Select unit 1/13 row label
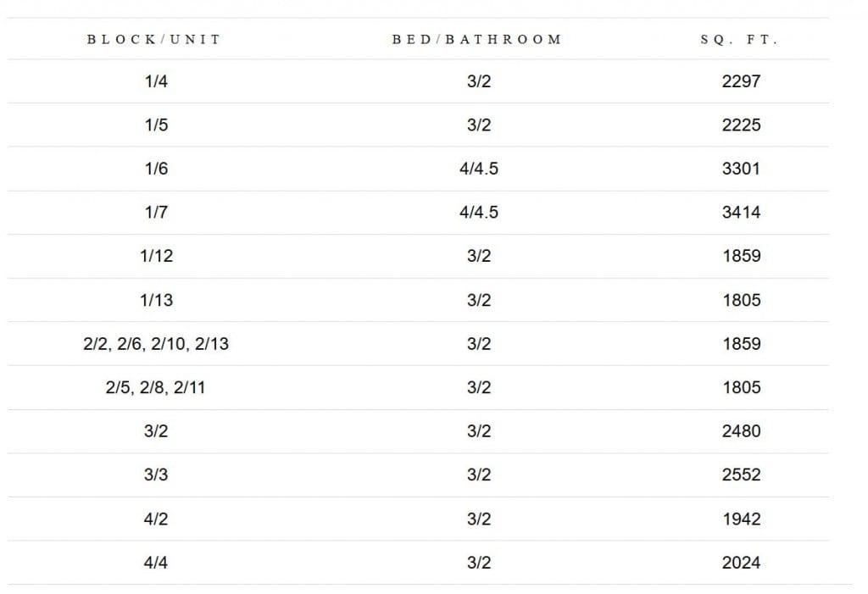Screen dimensions: 868x594 pyautogui.click(x=156, y=301)
